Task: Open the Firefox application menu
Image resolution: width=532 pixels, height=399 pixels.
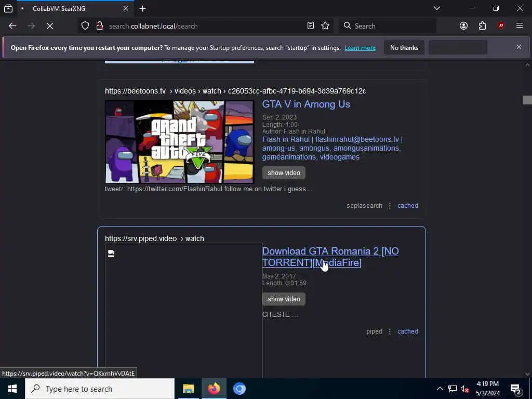Action: tap(520, 26)
